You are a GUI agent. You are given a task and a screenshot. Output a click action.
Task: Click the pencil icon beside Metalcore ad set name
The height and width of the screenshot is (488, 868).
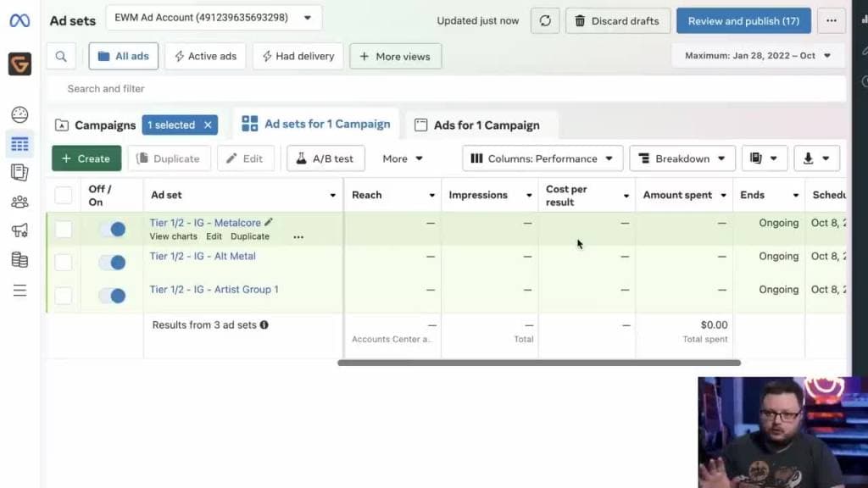click(269, 222)
